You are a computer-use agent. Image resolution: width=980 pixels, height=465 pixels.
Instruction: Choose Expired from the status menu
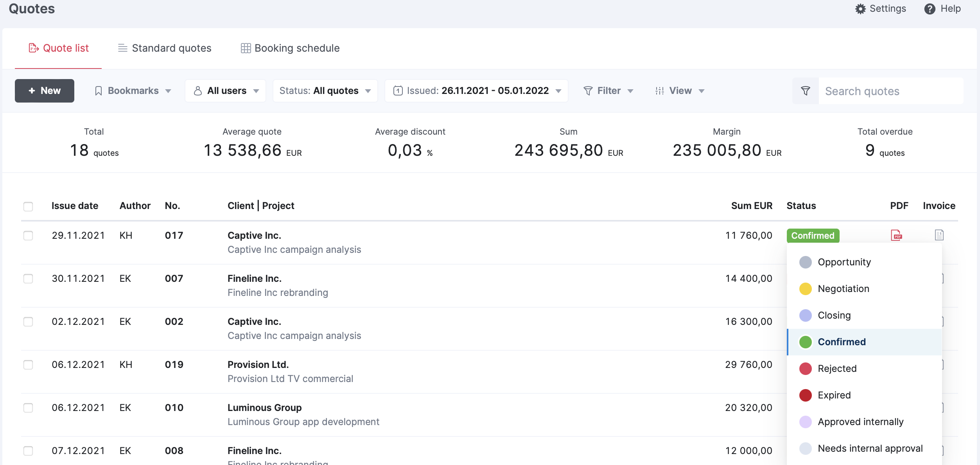(x=864, y=395)
